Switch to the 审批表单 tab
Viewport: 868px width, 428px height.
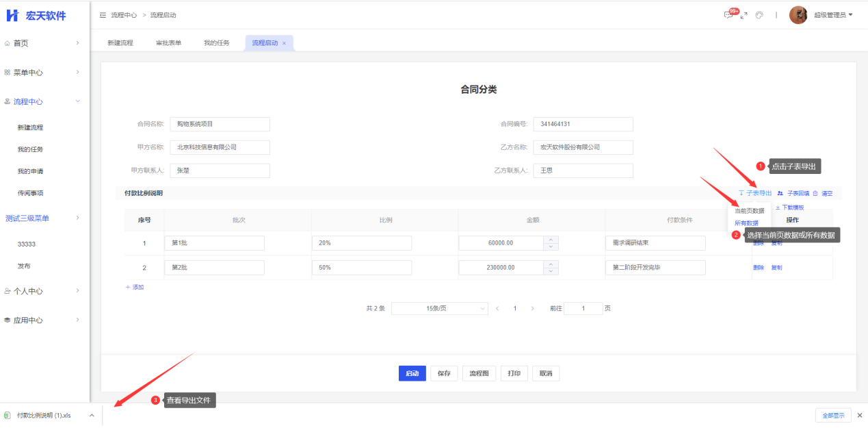(x=168, y=43)
